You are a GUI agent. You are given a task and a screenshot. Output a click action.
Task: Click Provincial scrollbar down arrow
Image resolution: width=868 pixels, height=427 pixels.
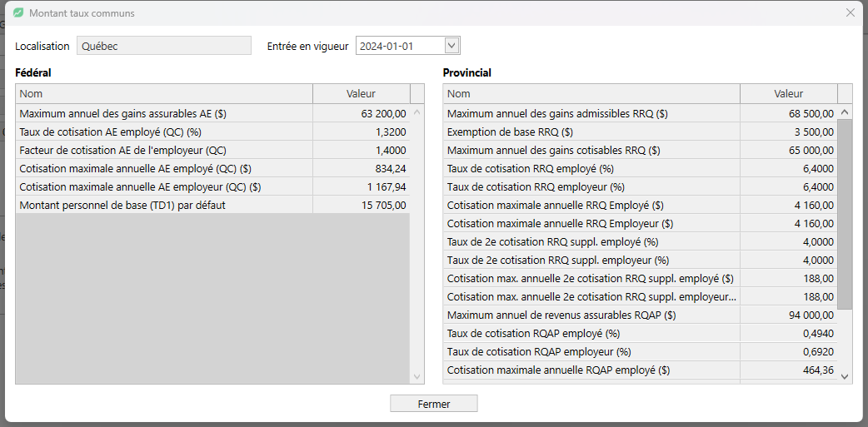(x=845, y=376)
